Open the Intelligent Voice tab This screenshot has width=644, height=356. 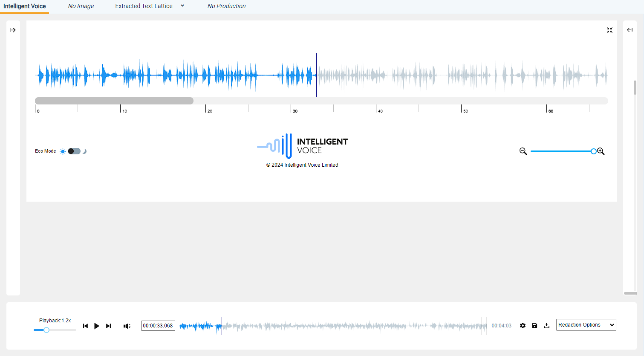click(x=24, y=6)
